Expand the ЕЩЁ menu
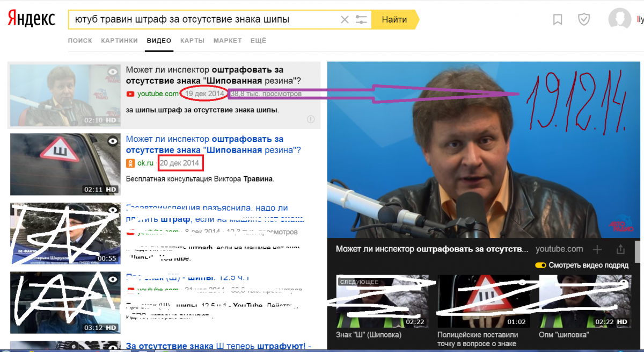 tap(258, 41)
